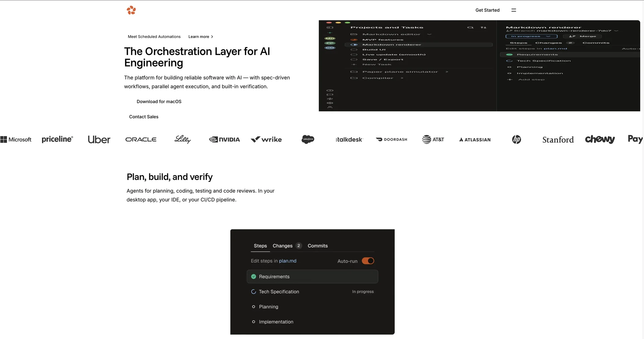Click the settings gear icon in app sidebar
644x339 pixels.
[330, 103]
